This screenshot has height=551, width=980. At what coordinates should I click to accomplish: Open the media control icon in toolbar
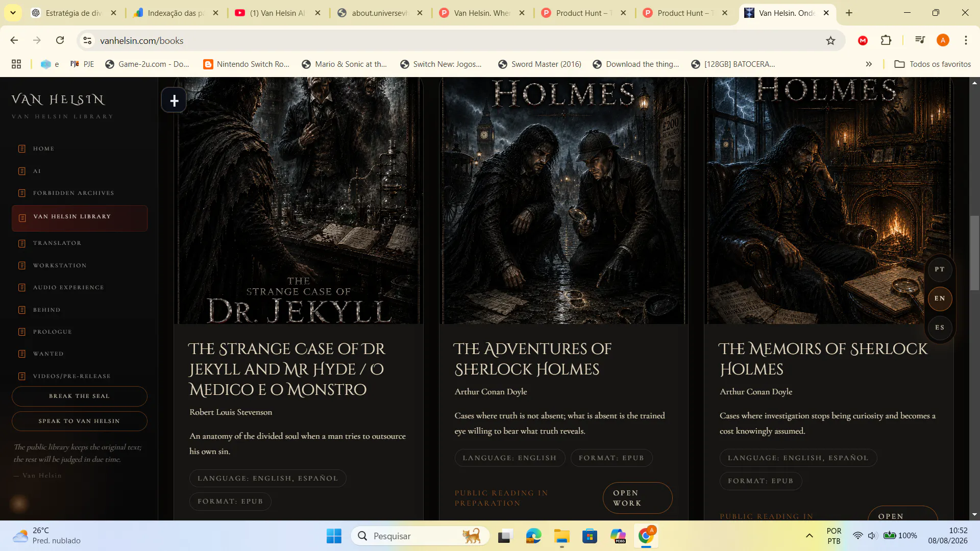click(920, 40)
